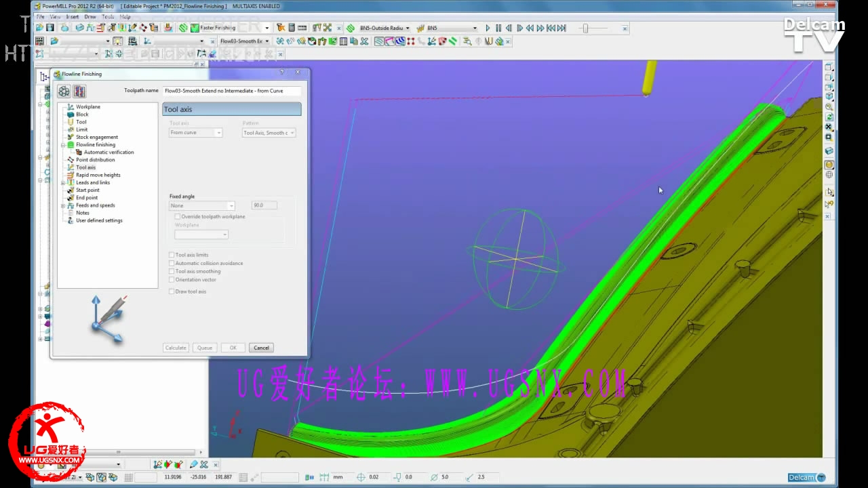Viewport: 868px width, 488px height.
Task: Click the tolerance crosshair icon in status bar
Action: click(x=361, y=477)
